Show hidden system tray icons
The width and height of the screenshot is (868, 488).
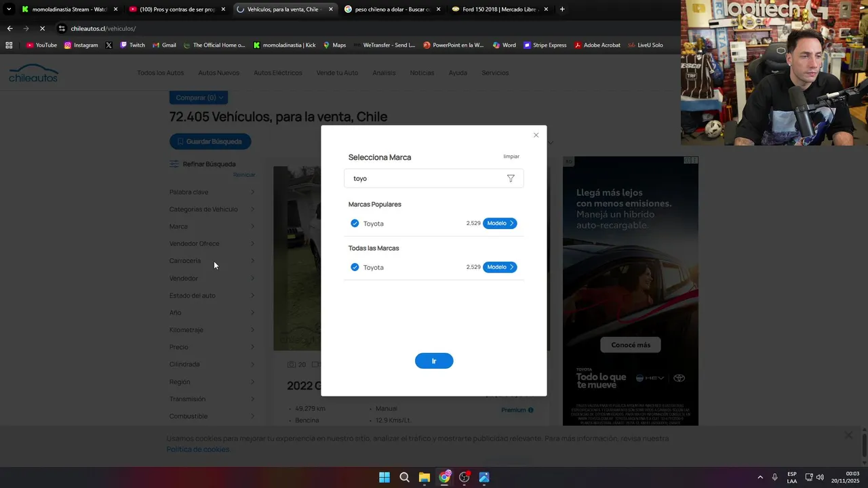(x=759, y=477)
